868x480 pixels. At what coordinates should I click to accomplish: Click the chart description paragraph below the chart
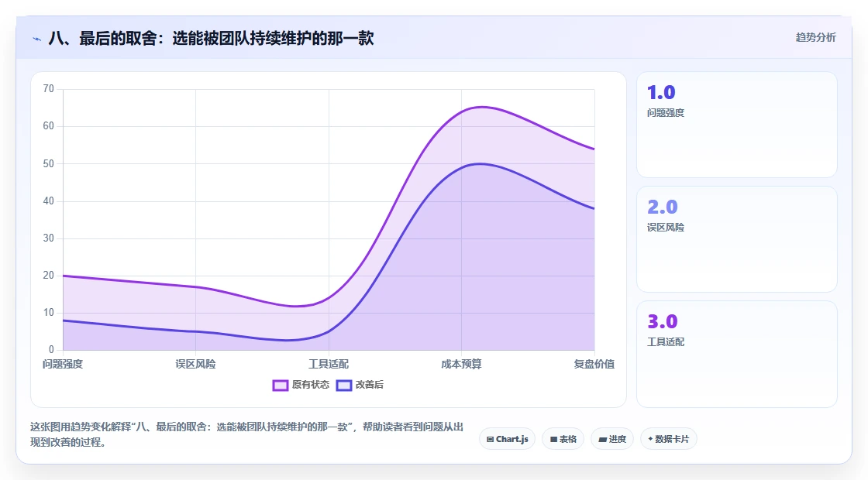(x=247, y=434)
